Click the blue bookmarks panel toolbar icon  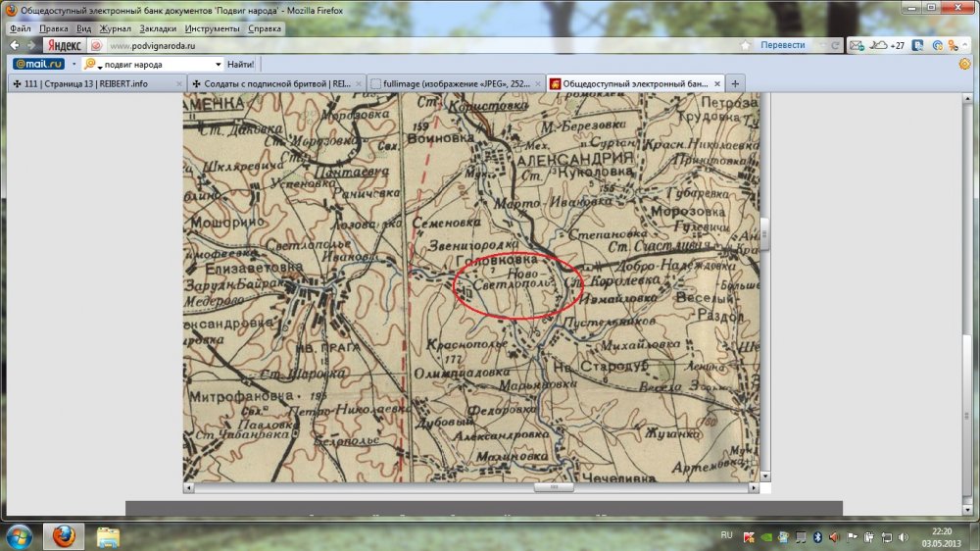coord(917,45)
